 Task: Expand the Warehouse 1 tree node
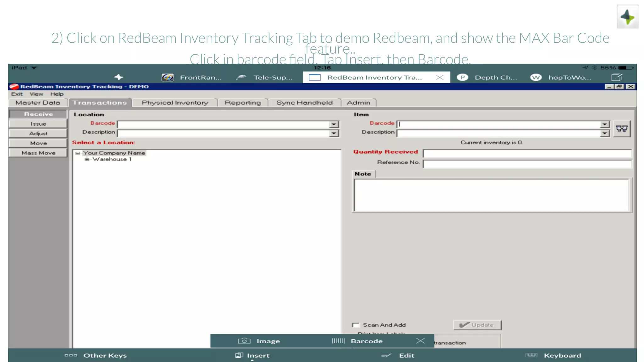coord(87,159)
